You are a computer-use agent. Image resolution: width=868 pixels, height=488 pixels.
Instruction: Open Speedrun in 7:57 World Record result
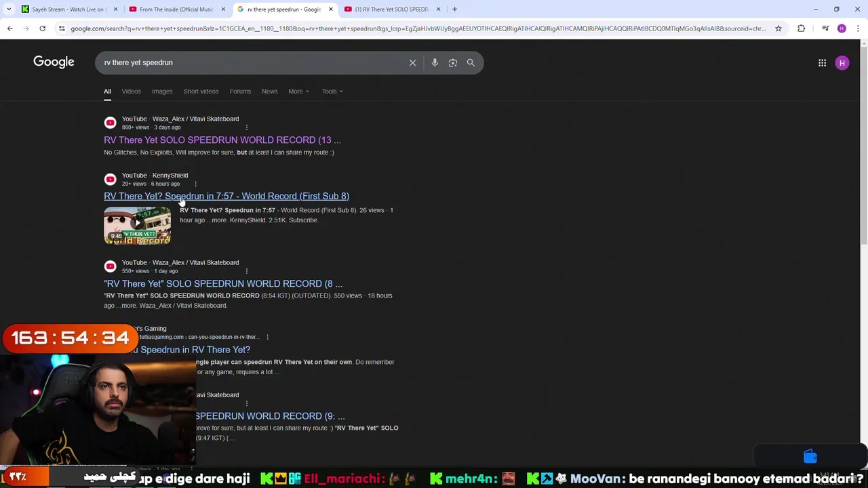pyautogui.click(x=226, y=197)
